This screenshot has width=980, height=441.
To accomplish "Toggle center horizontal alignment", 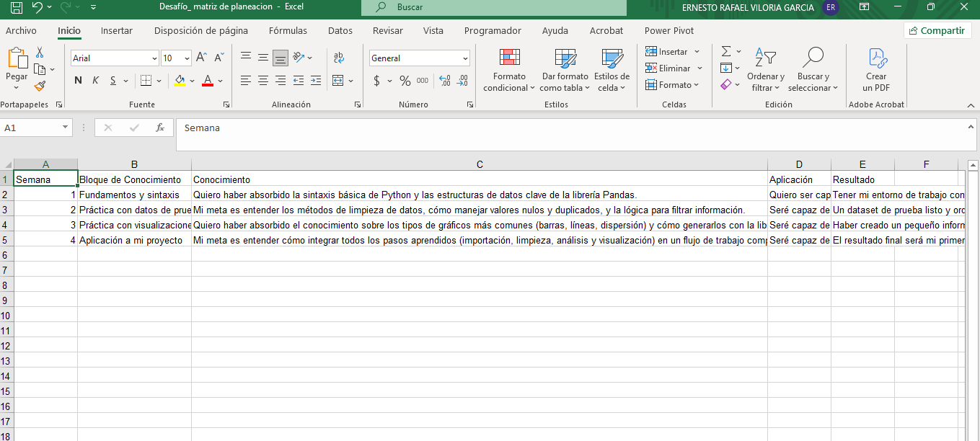I will click(x=263, y=81).
